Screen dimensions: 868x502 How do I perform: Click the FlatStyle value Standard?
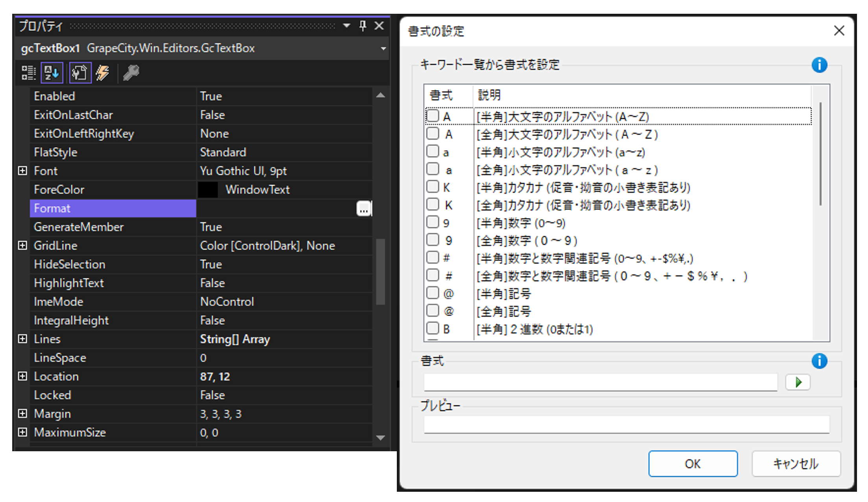(x=223, y=152)
